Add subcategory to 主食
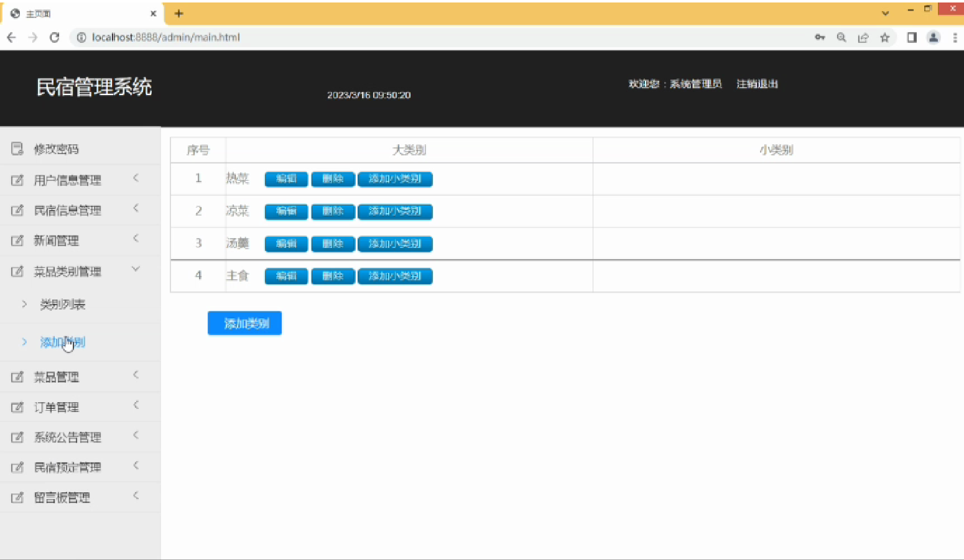Image resolution: width=964 pixels, height=560 pixels. 395,276
